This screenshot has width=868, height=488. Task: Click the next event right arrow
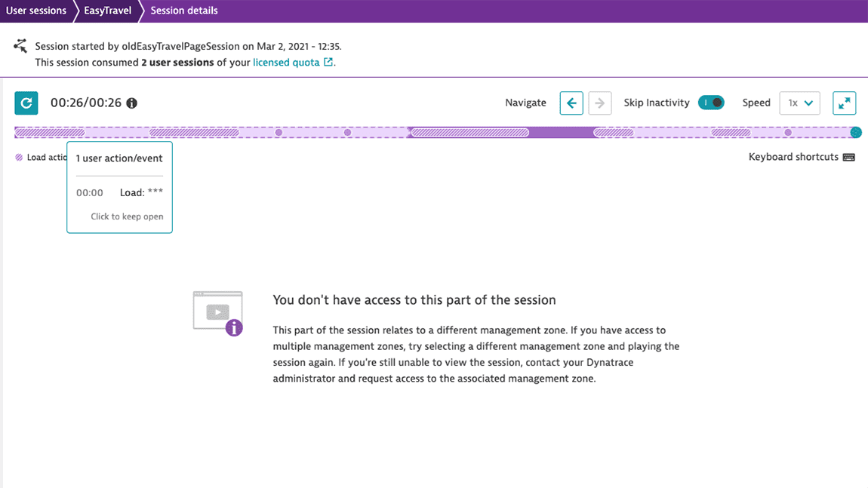point(600,103)
